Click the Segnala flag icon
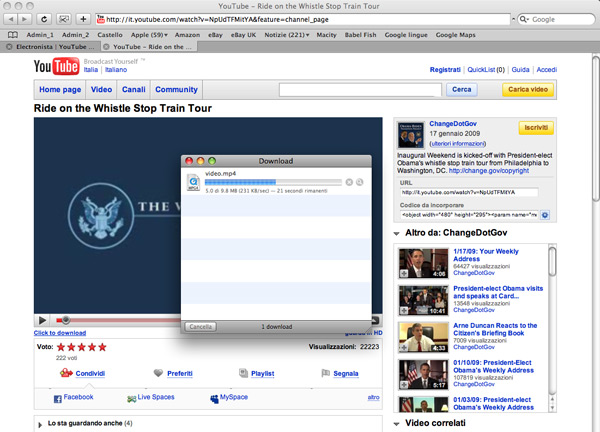This screenshot has width=600, height=432. tap(325, 373)
